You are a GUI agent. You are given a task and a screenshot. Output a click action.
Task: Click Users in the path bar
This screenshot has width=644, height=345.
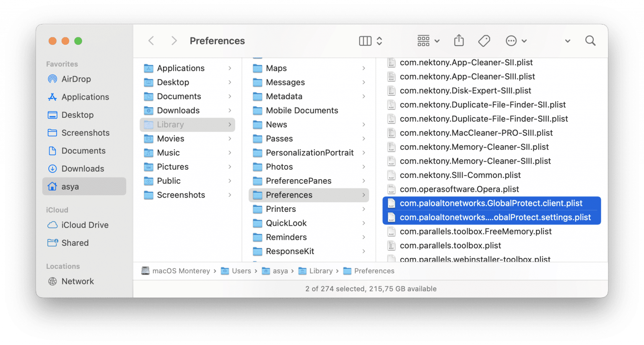[x=241, y=271]
